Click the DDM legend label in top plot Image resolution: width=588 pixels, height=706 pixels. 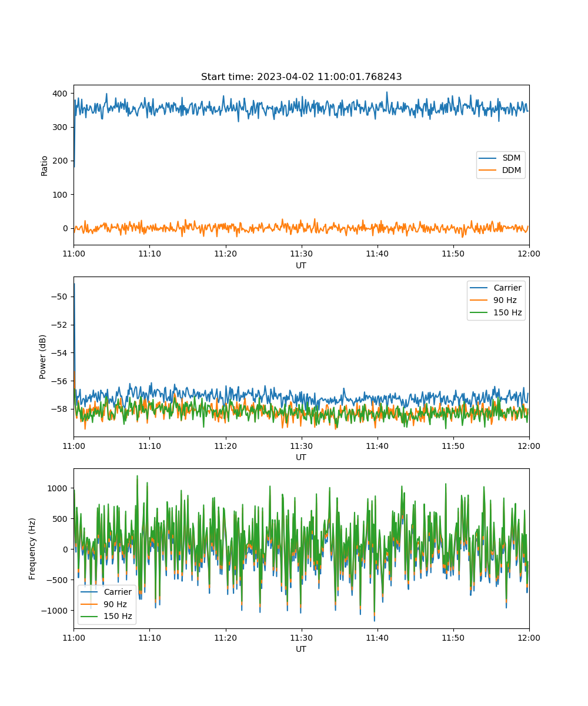tap(510, 171)
